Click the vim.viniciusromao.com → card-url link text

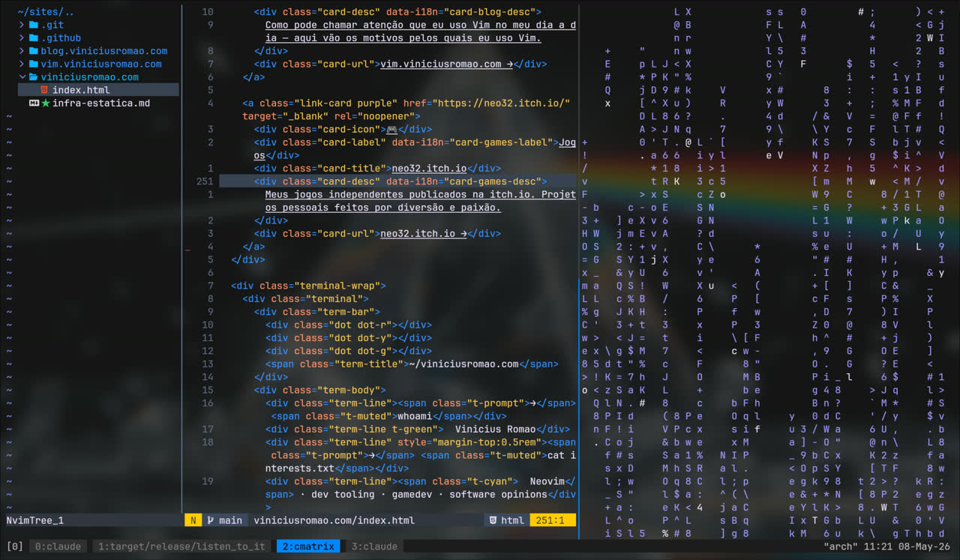click(x=446, y=64)
